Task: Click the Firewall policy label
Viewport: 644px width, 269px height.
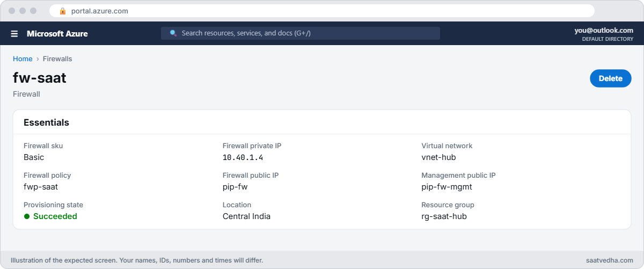Action: (x=47, y=175)
